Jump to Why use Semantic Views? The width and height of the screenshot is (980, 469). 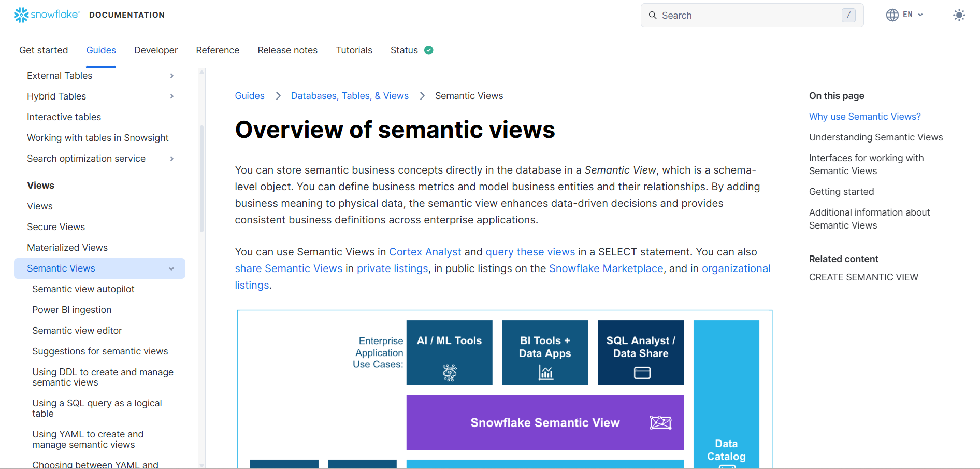point(865,117)
